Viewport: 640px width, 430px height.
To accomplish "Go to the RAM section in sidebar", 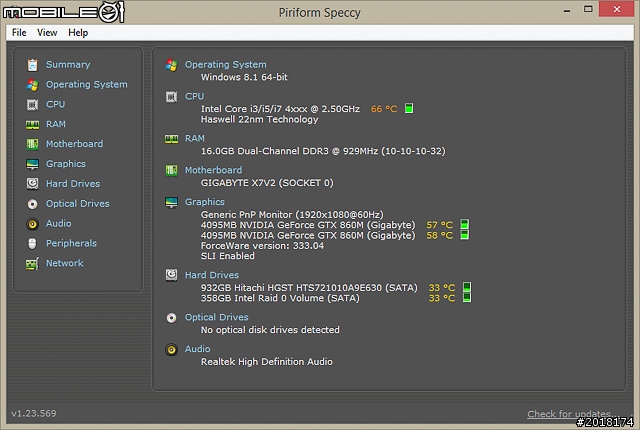I will click(x=56, y=124).
